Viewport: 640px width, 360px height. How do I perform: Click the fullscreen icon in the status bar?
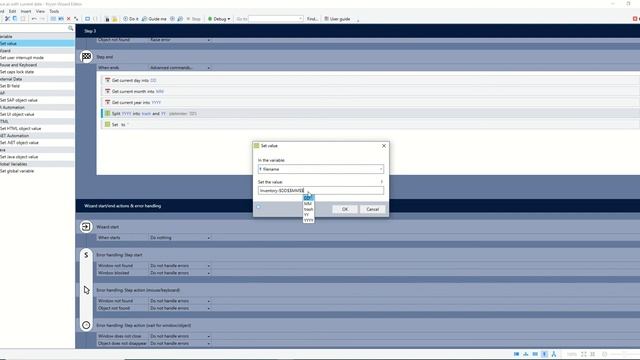point(584,354)
